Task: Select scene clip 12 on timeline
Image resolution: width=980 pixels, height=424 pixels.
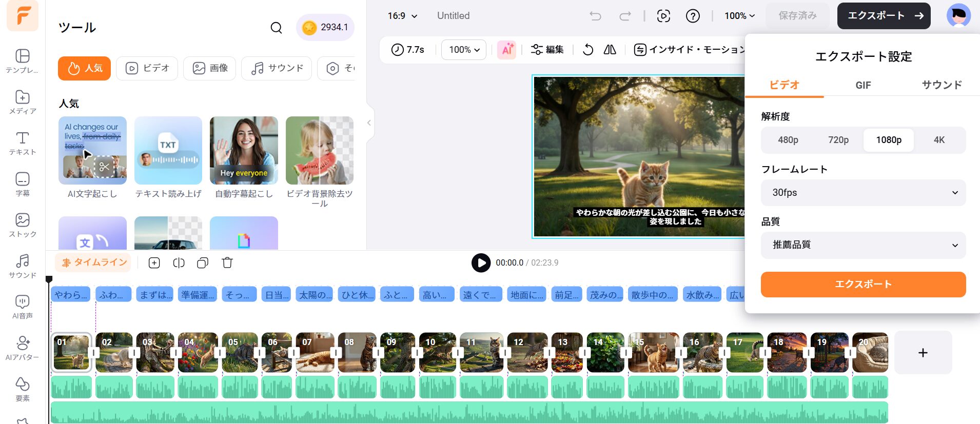Action: click(527, 353)
